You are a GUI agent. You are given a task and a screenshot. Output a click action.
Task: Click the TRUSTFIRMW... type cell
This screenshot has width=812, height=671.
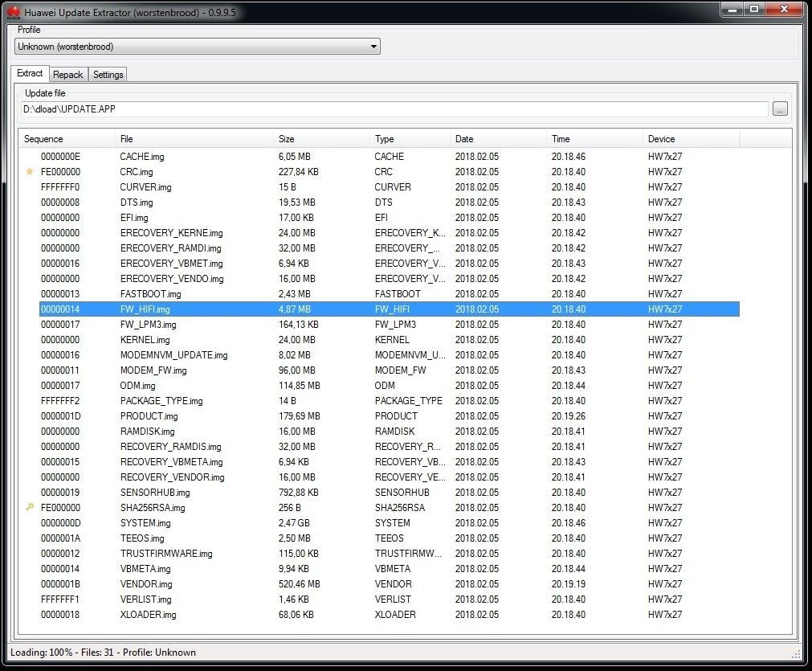409,554
